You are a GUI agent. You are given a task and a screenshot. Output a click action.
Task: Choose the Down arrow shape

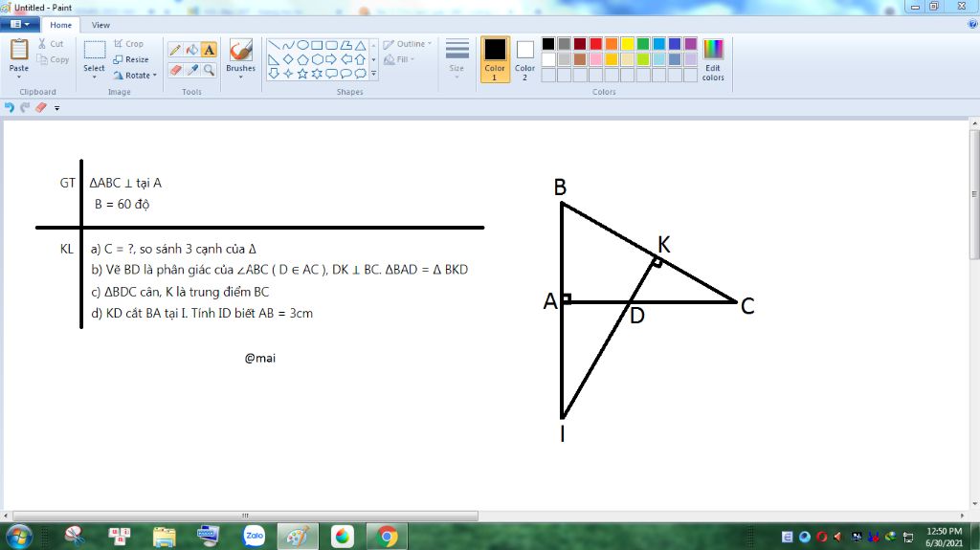[x=274, y=74]
